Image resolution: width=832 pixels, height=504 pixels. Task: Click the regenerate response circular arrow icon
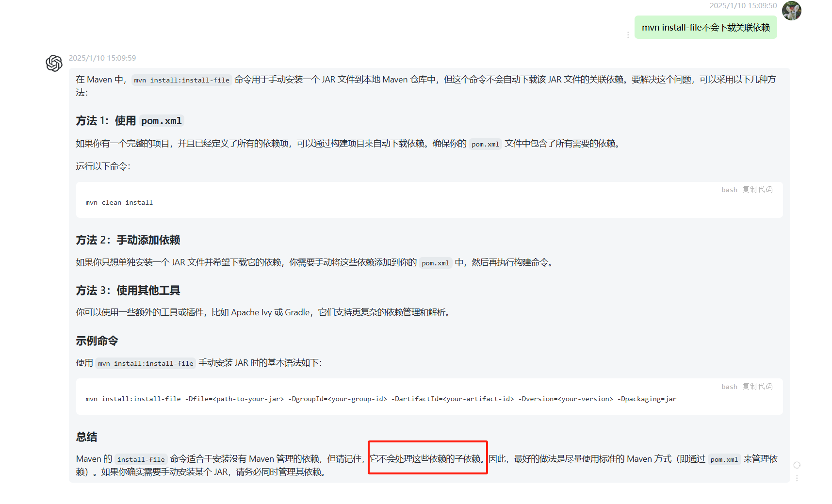[797, 465]
